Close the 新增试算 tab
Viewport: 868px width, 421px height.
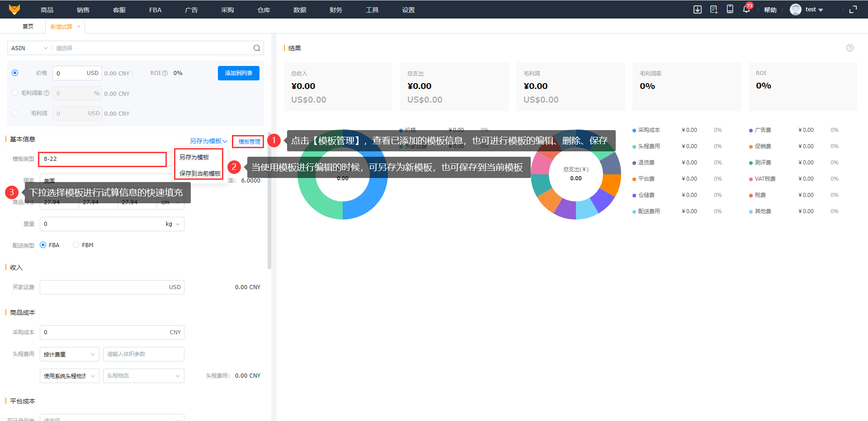tap(79, 27)
